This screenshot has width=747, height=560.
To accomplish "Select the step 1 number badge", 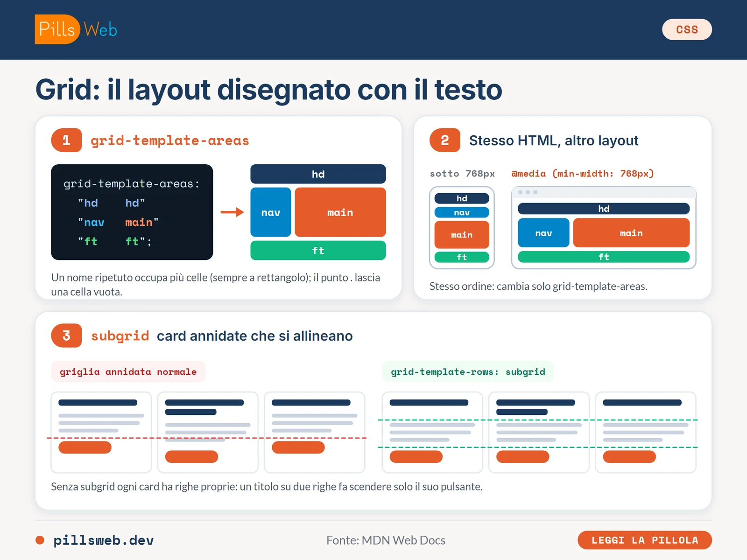I will 66,140.
